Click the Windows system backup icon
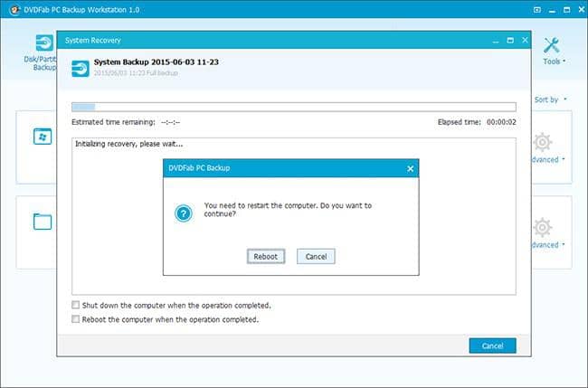 pyautogui.click(x=43, y=137)
